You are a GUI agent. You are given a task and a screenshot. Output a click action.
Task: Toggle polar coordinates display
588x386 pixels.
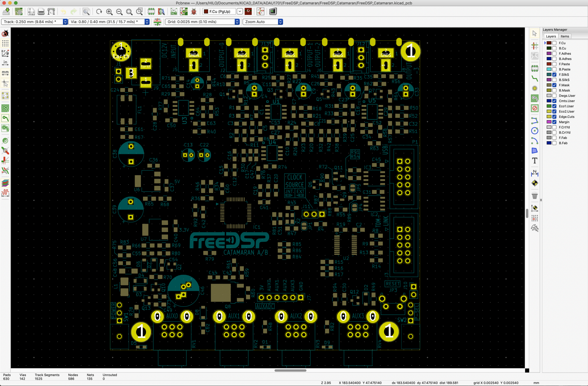coord(5,53)
